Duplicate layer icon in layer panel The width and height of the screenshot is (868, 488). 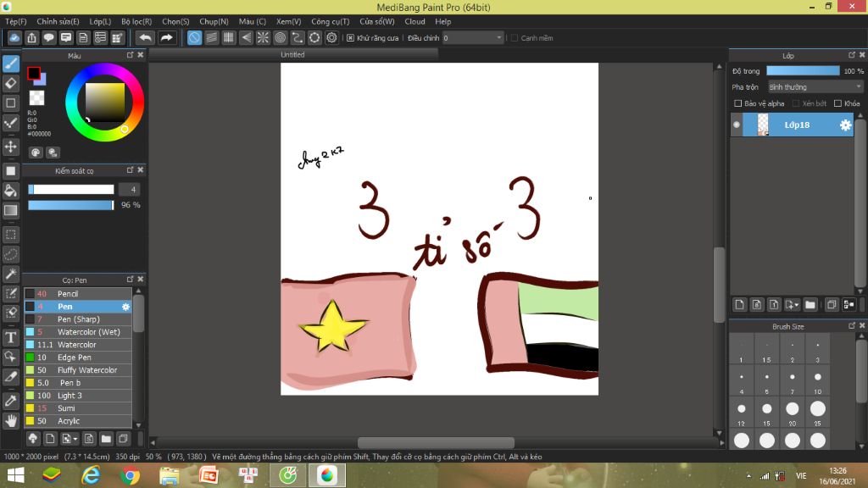point(832,304)
